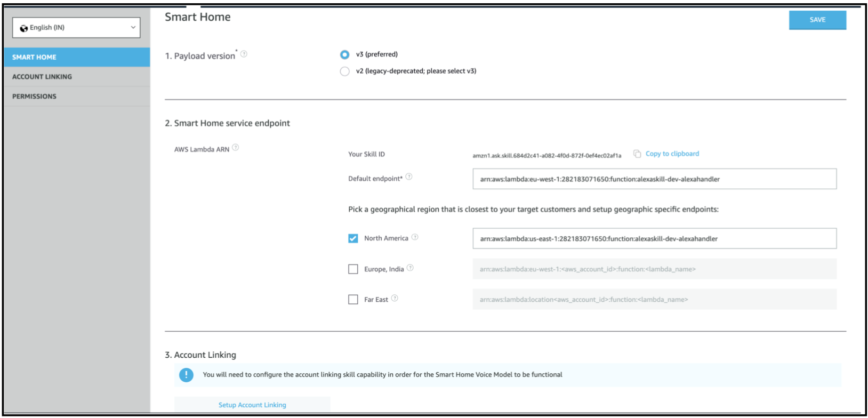Screen dimensions: 868x418
Task: Open the Europe, India help icon
Action: pos(410,268)
